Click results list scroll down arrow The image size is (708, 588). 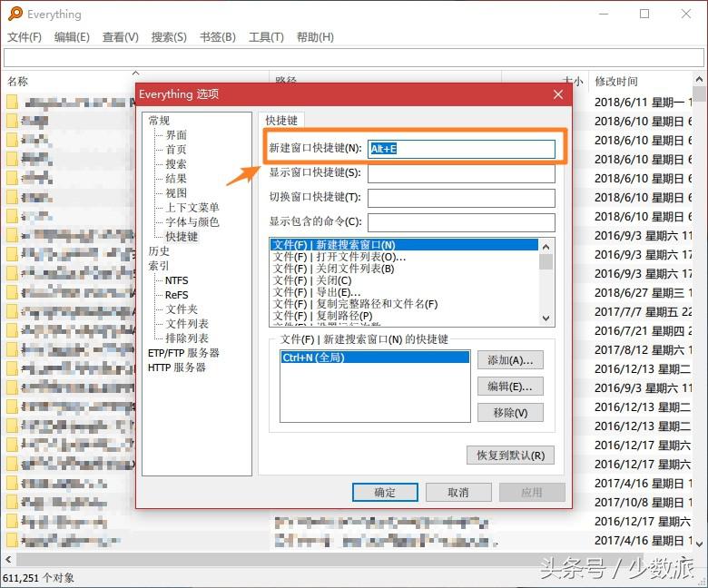(700, 544)
